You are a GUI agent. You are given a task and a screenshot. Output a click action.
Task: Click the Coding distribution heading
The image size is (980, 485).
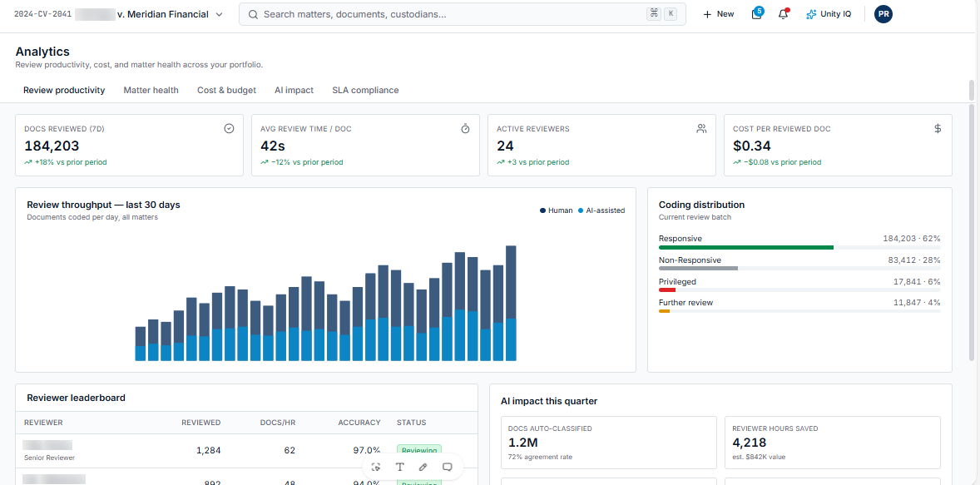pos(701,205)
